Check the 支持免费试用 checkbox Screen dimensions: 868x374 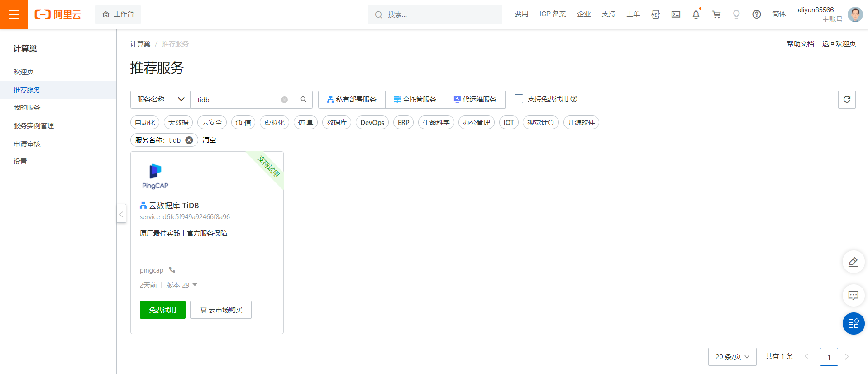click(x=519, y=99)
